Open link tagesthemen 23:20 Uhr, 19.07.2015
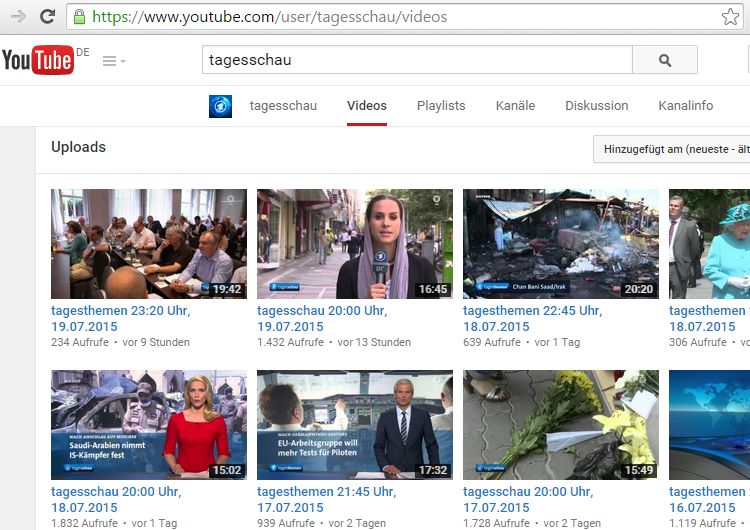Screen dimensions: 750x530 (121, 319)
